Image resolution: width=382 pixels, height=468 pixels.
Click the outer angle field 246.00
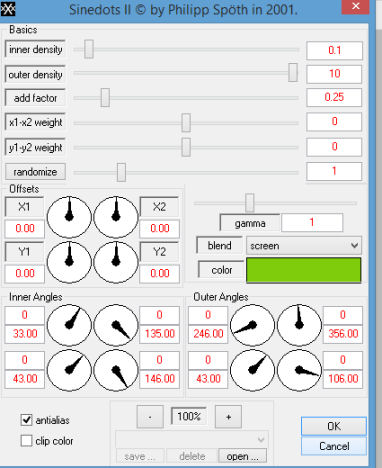pos(208,334)
